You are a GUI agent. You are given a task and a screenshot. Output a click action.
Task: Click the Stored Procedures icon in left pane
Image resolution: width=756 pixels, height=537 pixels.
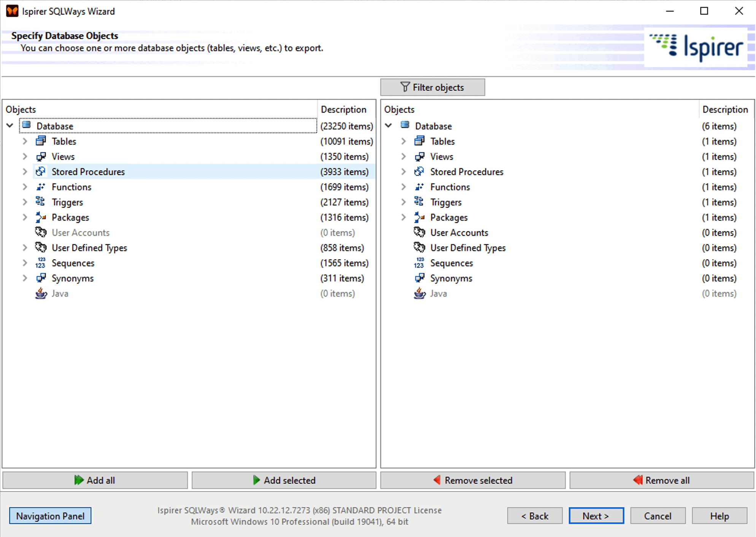[41, 172]
